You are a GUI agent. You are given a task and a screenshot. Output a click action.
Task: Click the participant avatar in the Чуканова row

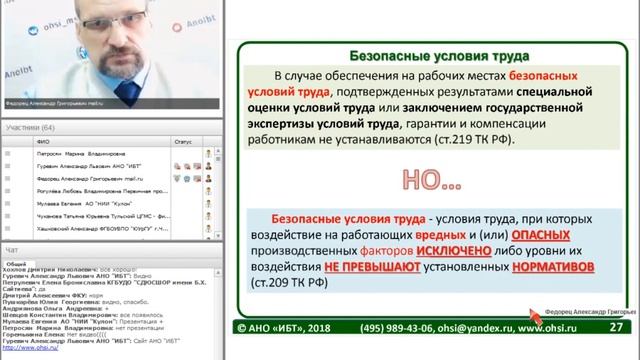(x=209, y=216)
